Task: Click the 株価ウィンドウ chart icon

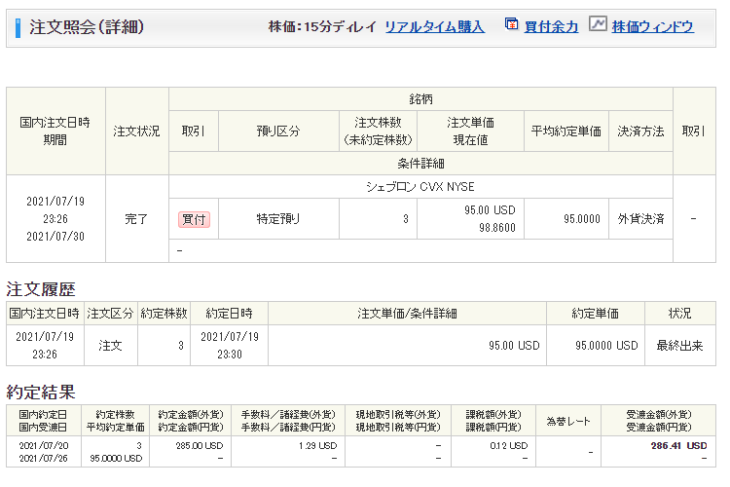Action: pyautogui.click(x=598, y=25)
